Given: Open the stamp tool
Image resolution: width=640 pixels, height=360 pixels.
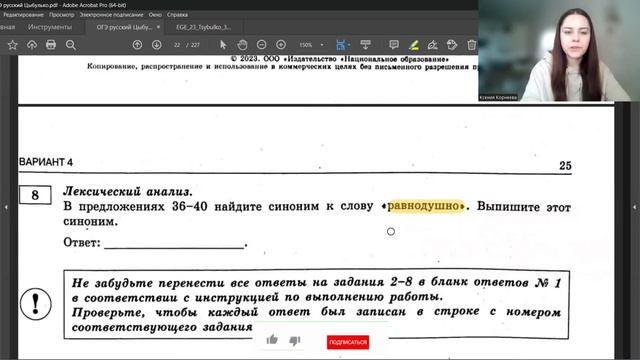Looking at the screenshot, I should click(x=452, y=45).
